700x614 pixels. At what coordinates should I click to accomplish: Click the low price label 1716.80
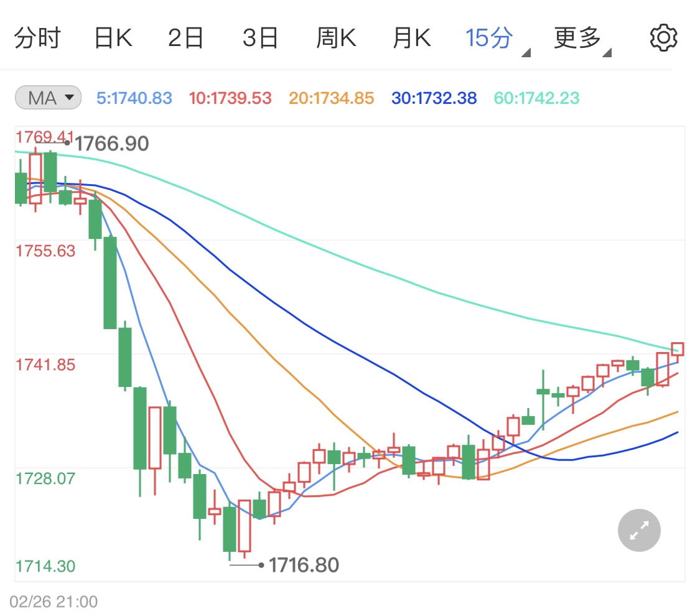click(304, 565)
